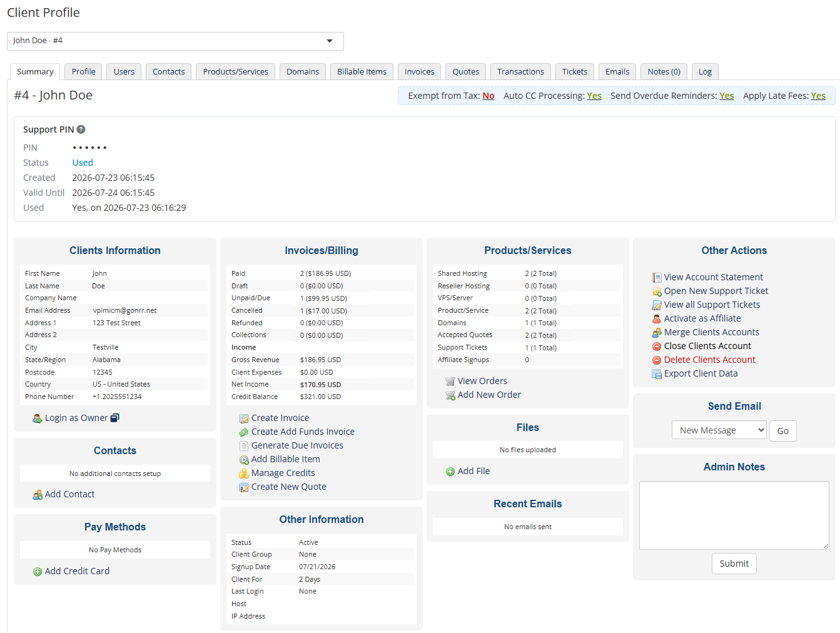Screen dimensions: 840x633
Task: Click the Add Billable Item clock icon
Action: click(x=244, y=460)
